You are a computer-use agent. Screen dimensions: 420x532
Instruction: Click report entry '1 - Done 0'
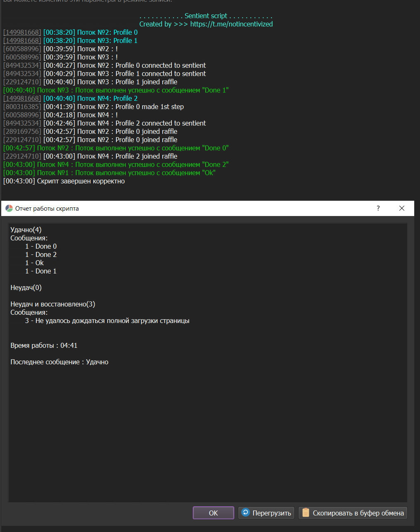(x=41, y=246)
